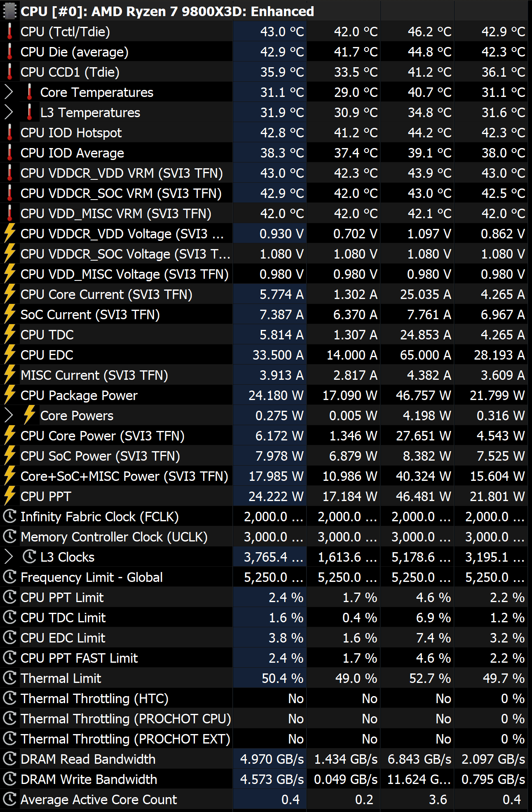Select the SoC Current (SVI3 TFN) row
Image resolution: width=532 pixels, height=812 pixels.
click(x=90, y=315)
